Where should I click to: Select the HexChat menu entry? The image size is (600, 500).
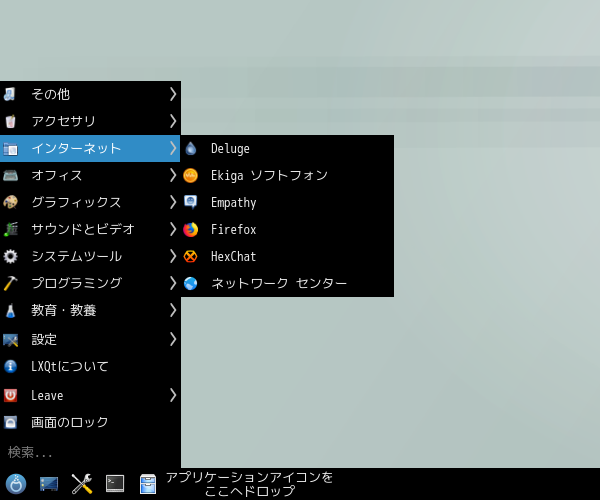pyautogui.click(x=287, y=256)
